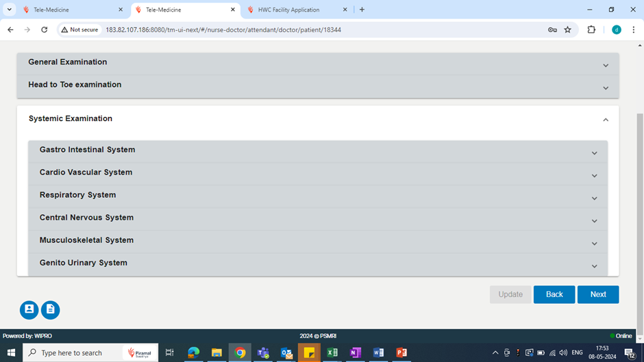The width and height of the screenshot is (644, 362).
Task: Reload the Tele-Medicine page
Action: [45, 29]
